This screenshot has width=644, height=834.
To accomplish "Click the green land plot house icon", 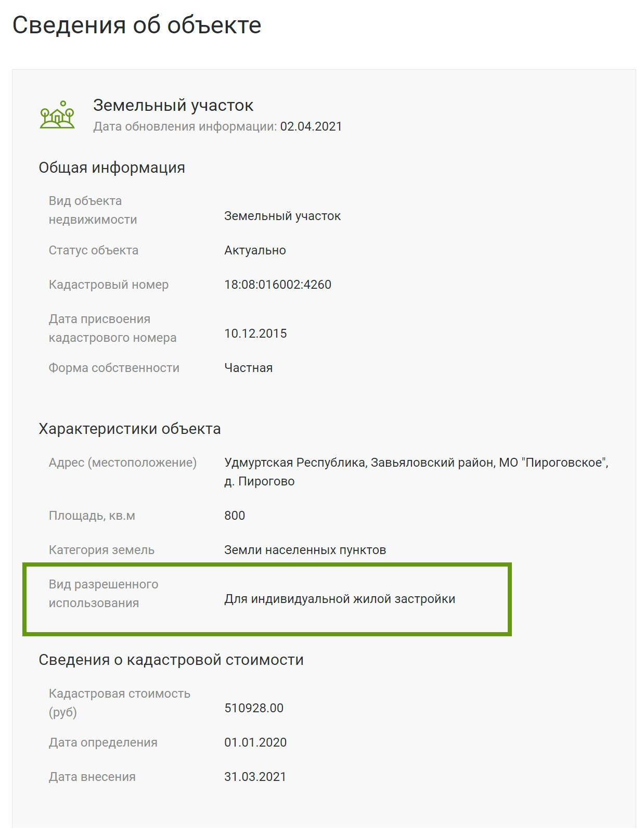I will coord(57,115).
